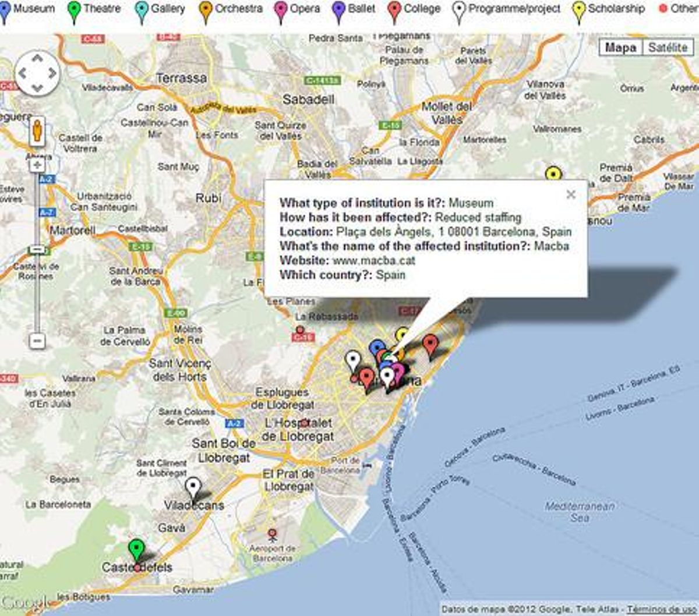699x616 pixels.
Task: Zoom in with the plus button
Action: (37, 165)
